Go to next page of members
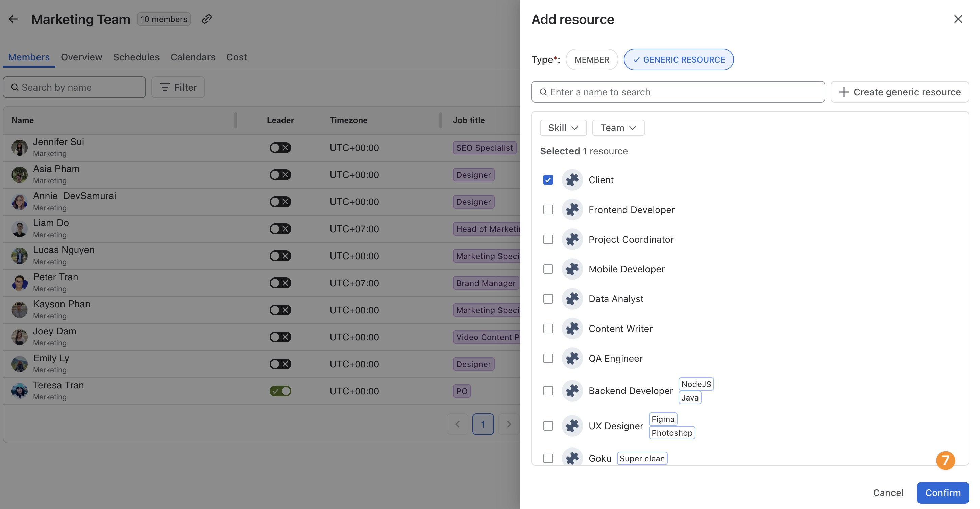The image size is (980, 509). pos(509,424)
